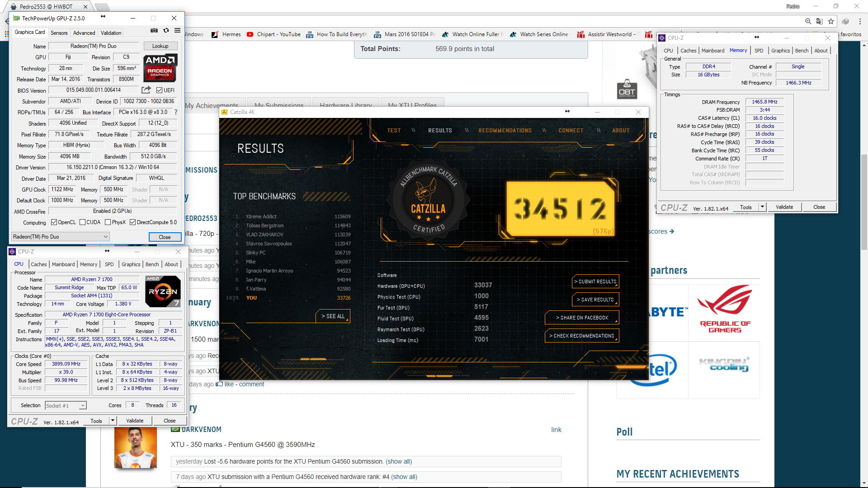Open the SPD tab in the Memory CPU-Z window
This screenshot has height=488, width=868.
(x=759, y=51)
